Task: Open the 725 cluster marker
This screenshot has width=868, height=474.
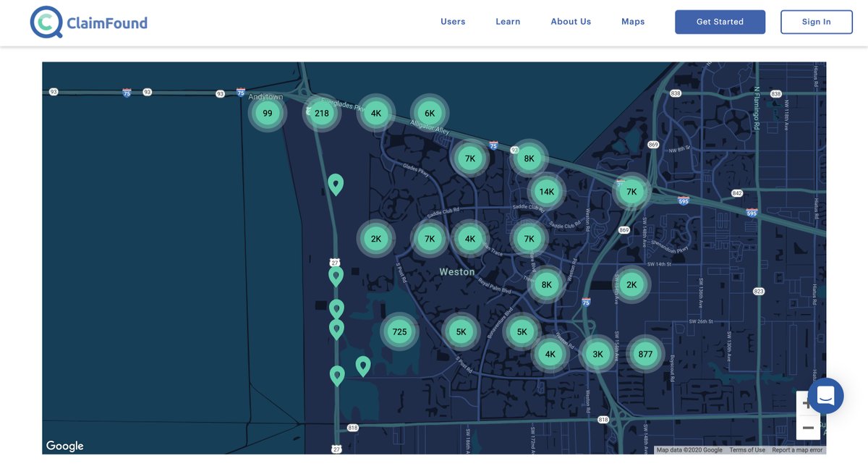Action: (x=399, y=332)
